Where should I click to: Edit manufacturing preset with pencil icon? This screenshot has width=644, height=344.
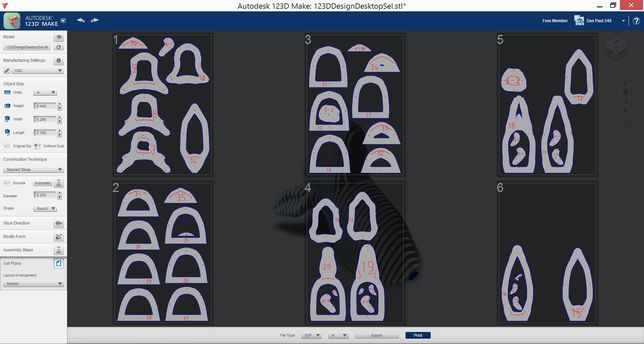pyautogui.click(x=7, y=70)
